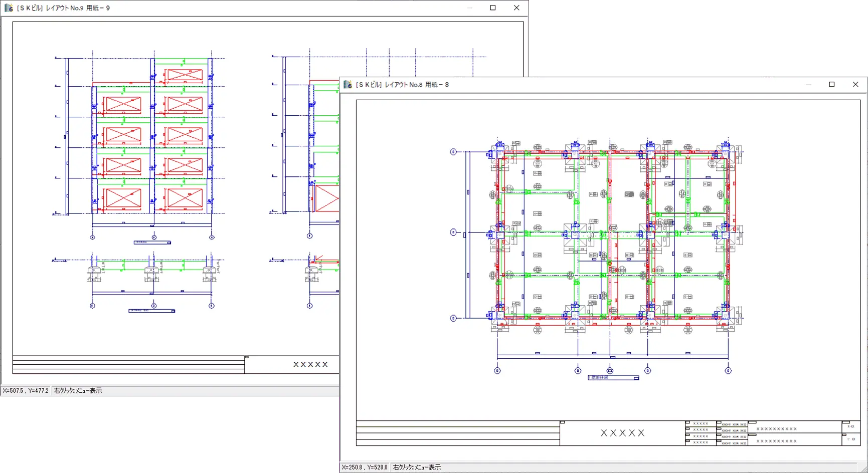Click the XXXXXXXXXX text beside the X-XX cell

tap(777, 429)
